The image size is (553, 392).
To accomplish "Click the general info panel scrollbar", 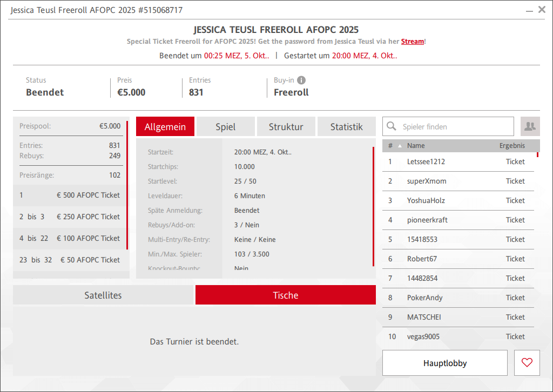I will (373, 206).
